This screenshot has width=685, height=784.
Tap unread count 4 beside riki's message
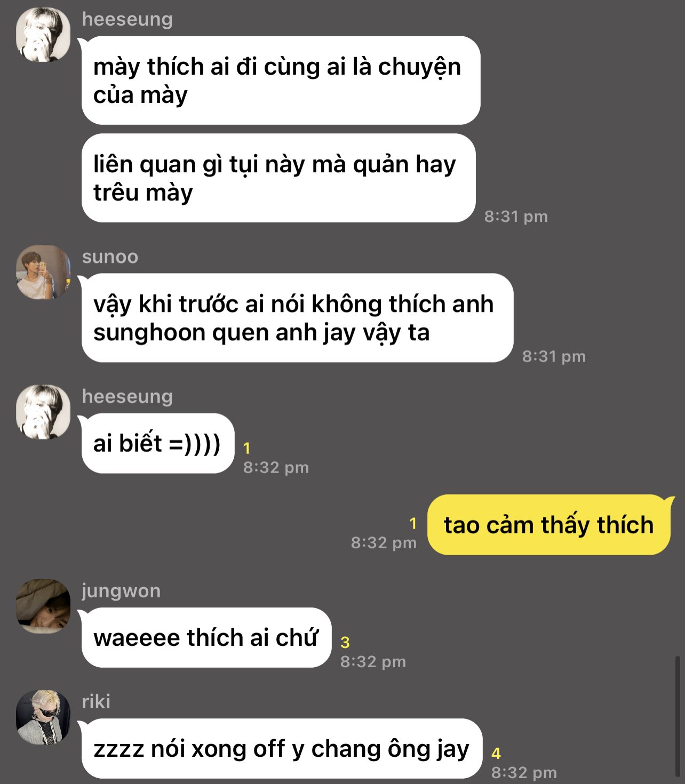[496, 753]
